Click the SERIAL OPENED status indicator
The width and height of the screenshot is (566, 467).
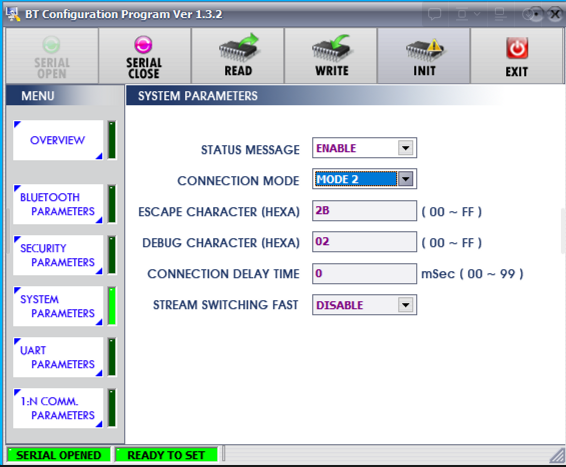coord(58,455)
